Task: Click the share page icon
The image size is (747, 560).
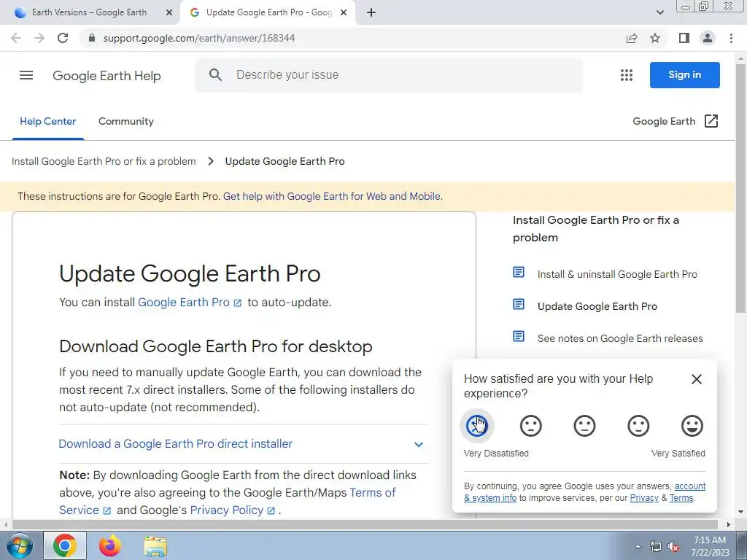Action: [631, 38]
